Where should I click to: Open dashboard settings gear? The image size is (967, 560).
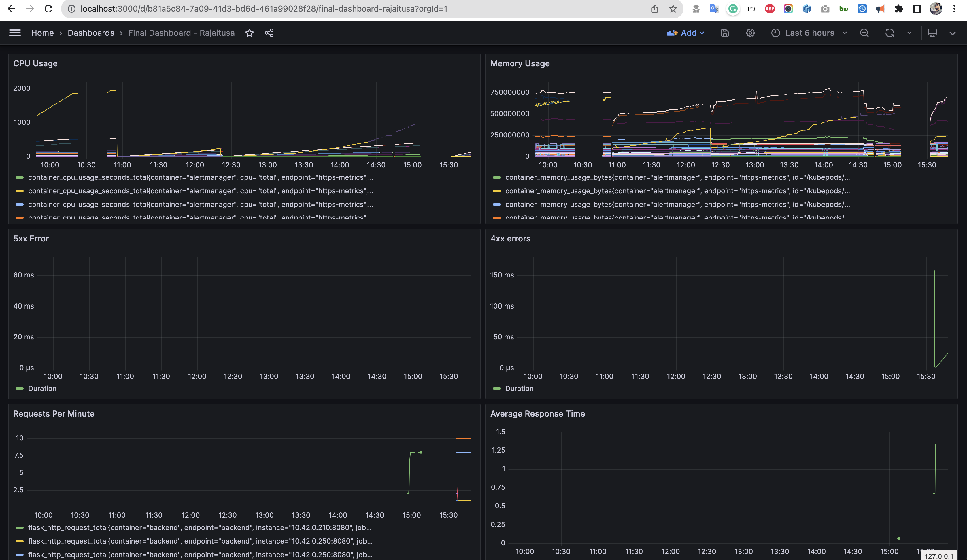pyautogui.click(x=750, y=33)
